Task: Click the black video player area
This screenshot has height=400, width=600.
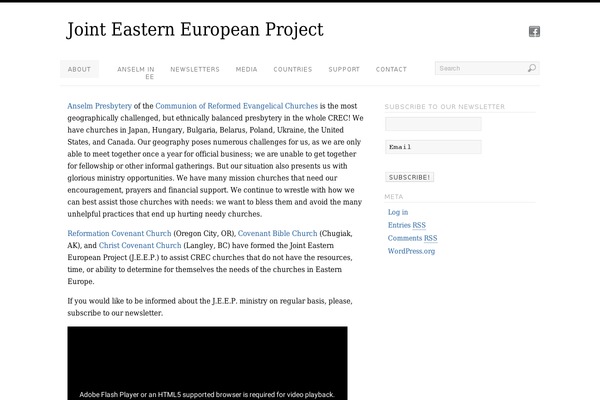Action: 207,363
